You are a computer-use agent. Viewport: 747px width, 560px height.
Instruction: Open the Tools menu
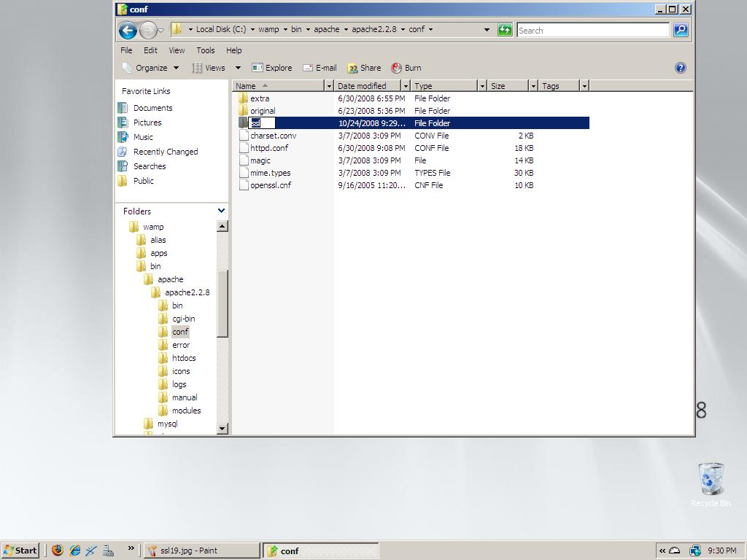point(205,50)
